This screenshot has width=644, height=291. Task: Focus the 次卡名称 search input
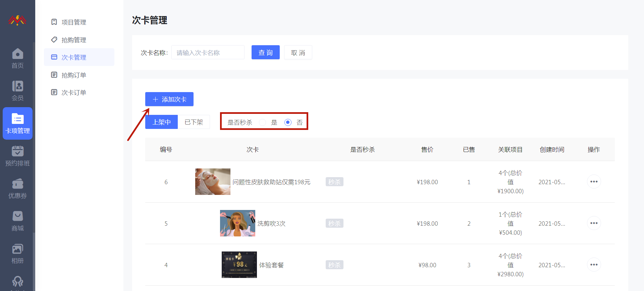(208, 53)
